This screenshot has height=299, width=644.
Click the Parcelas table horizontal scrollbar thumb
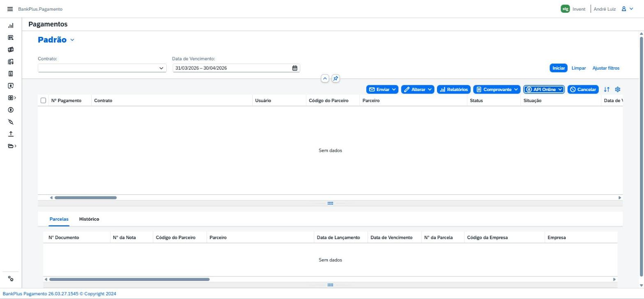click(x=129, y=279)
